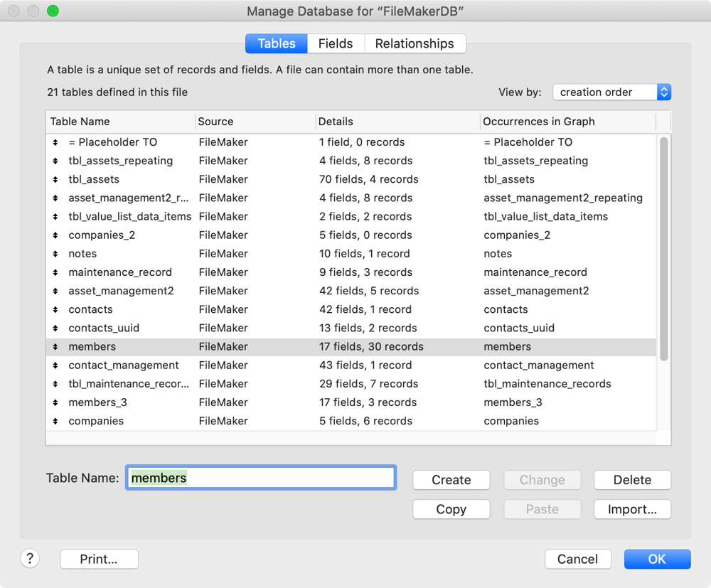Click inside the Table Name field
This screenshot has width=711, height=588.
[261, 477]
